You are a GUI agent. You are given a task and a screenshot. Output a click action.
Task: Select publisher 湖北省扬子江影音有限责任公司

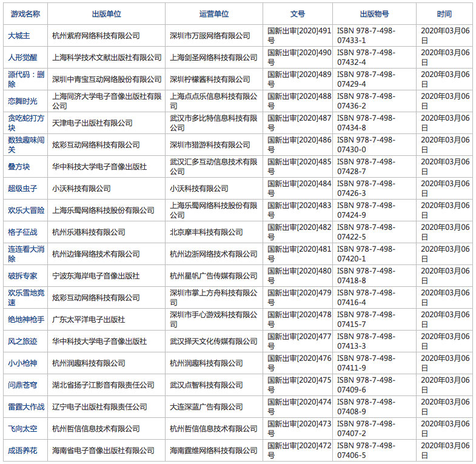coord(103,385)
